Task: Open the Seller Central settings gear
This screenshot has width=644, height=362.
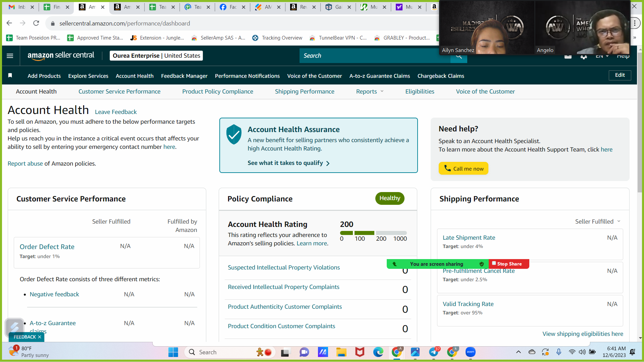Action: (584, 56)
